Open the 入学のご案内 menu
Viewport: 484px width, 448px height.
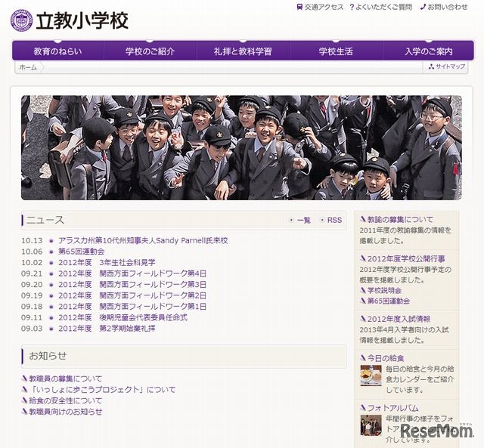click(x=429, y=51)
